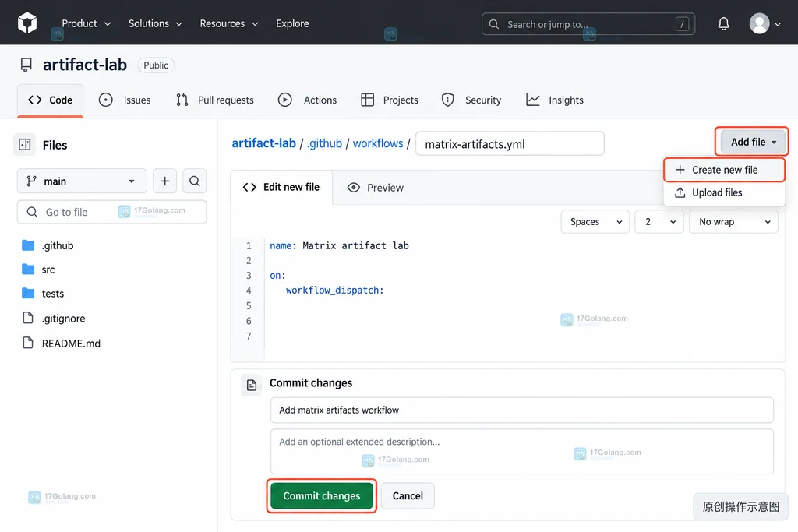Open the src folder
This screenshot has width=798, height=532.
[x=38, y=270]
